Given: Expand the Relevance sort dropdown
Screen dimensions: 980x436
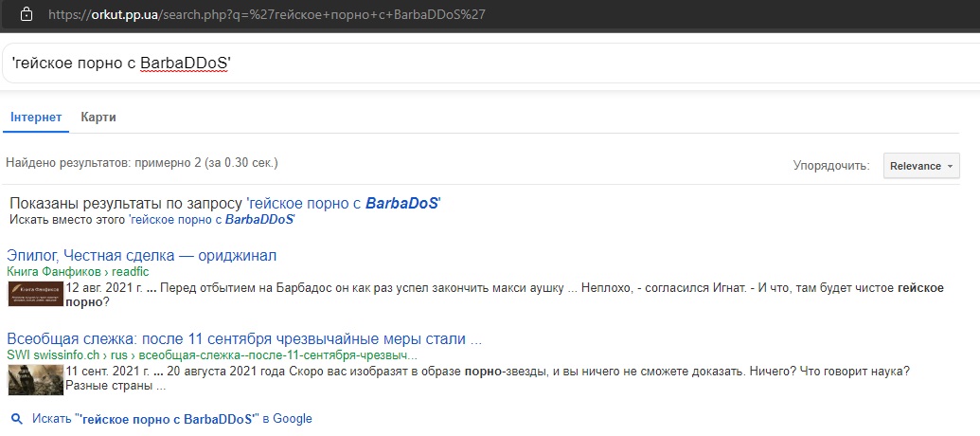Looking at the screenshot, I should 921,166.
